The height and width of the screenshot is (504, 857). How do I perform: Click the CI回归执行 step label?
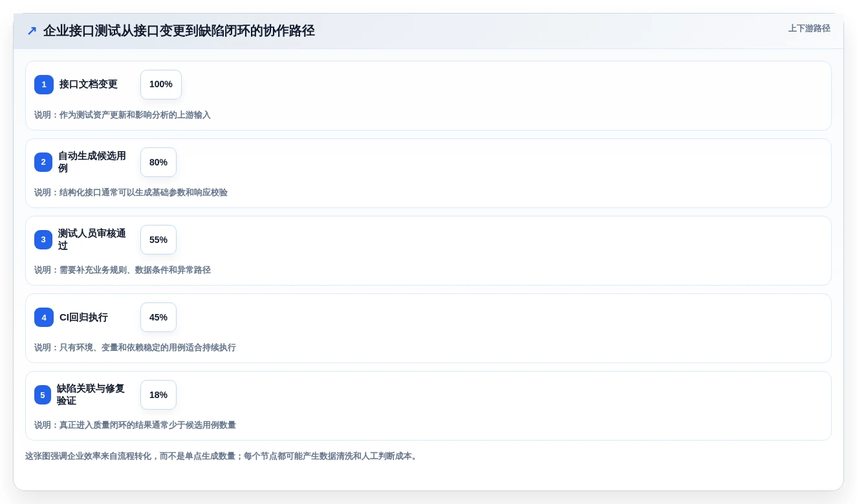[83, 317]
